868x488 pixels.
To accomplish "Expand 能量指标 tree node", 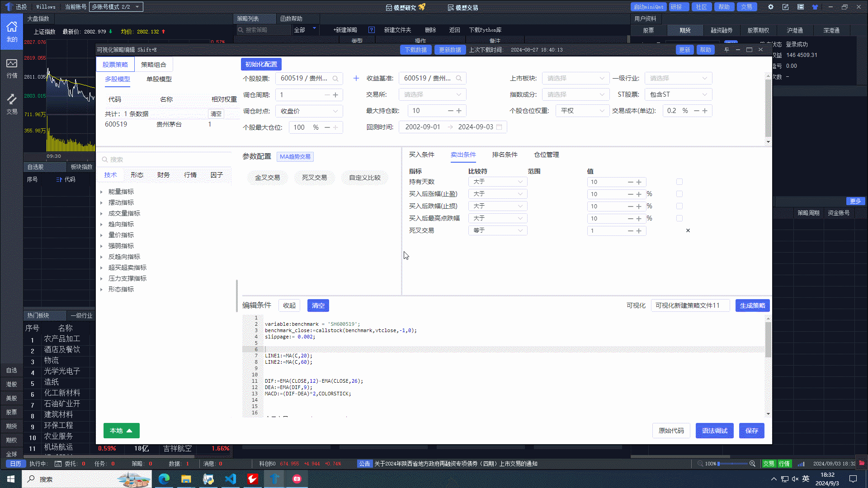I will coord(102,192).
